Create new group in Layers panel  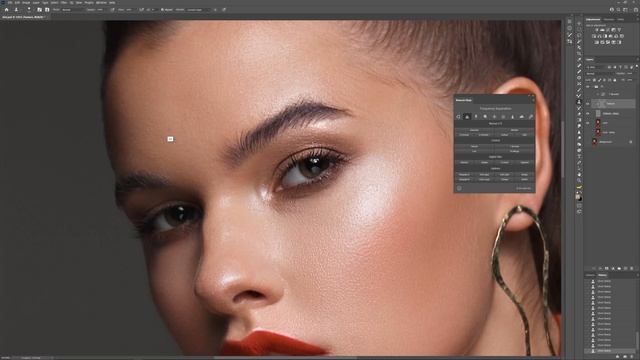[619, 269]
